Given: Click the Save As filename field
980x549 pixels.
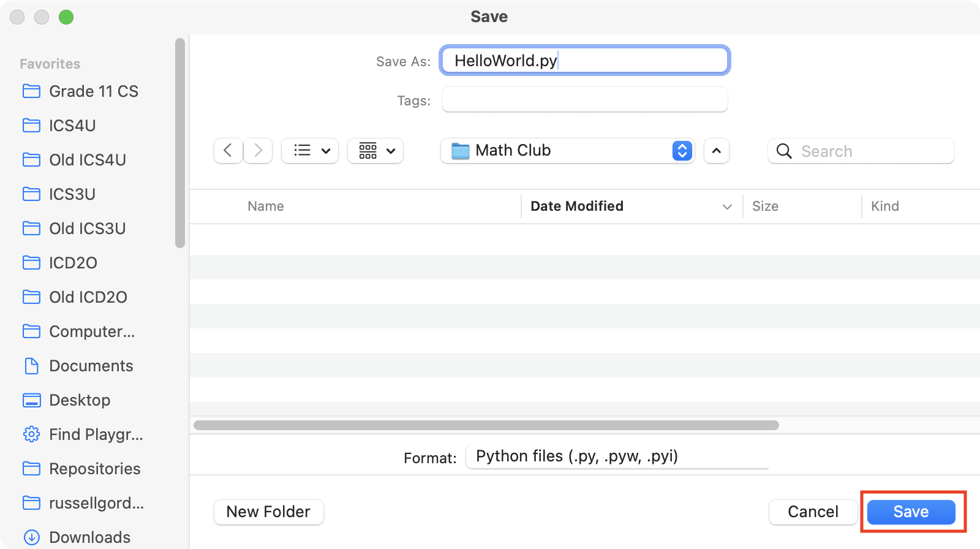Looking at the screenshot, I should tap(584, 61).
